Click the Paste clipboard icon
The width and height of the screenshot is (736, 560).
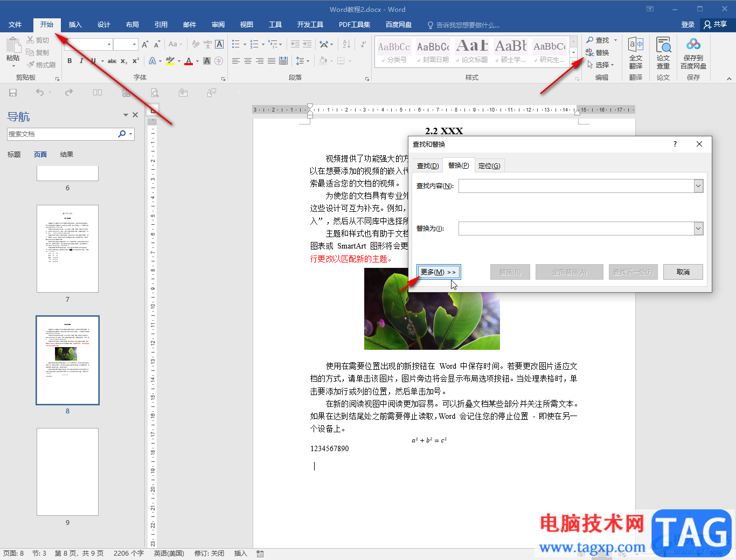tap(13, 45)
